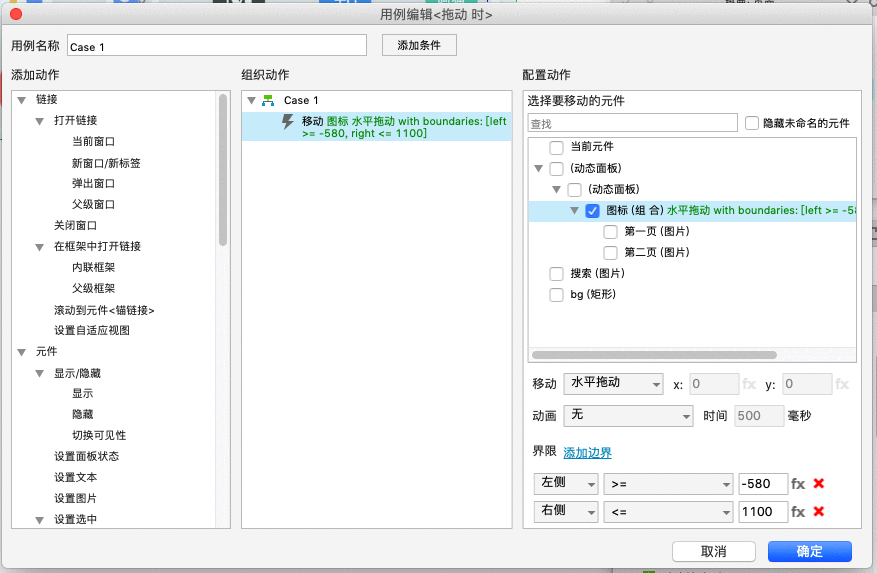Image resolution: width=877 pixels, height=573 pixels.
Task: Select the 内联框架 action
Action: (93, 267)
